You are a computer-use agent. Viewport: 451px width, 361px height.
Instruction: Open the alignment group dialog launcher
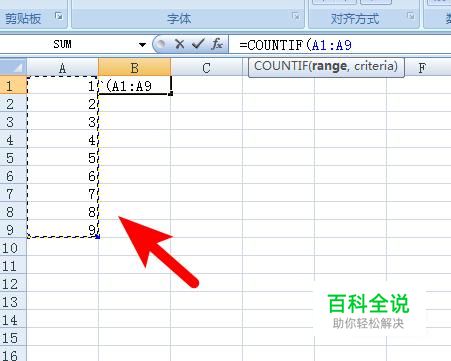coord(411,16)
